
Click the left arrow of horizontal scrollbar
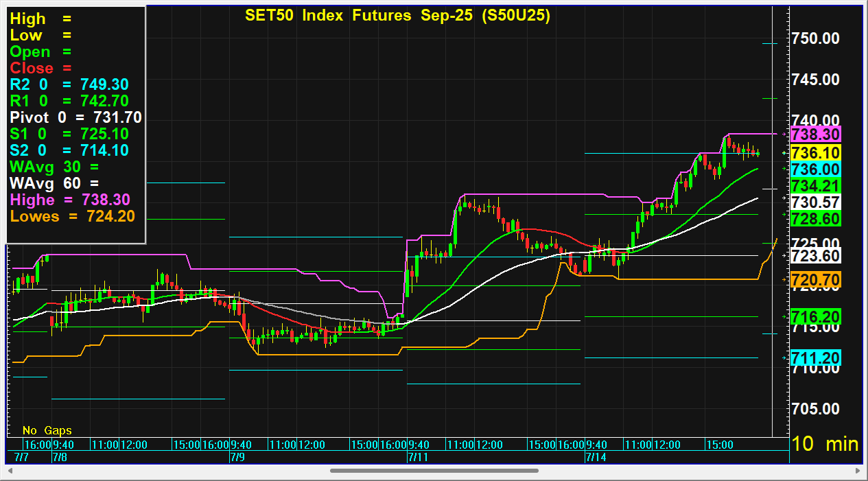[x=11, y=471]
